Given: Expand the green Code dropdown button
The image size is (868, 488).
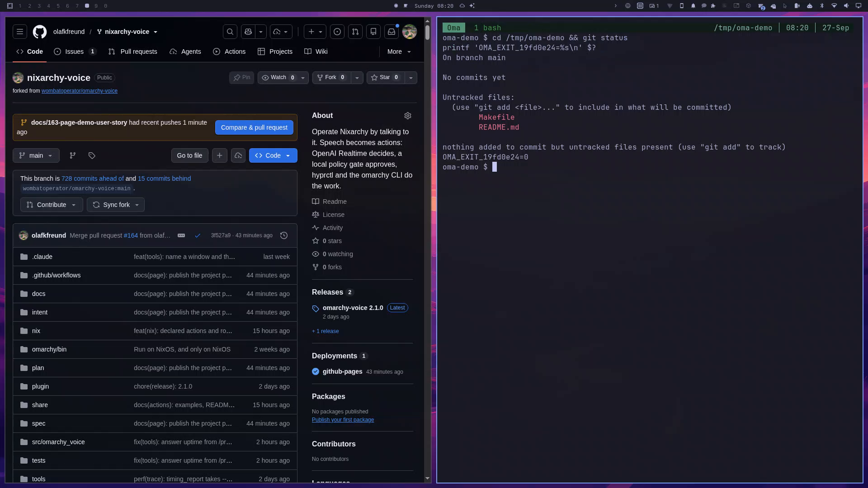Looking at the screenshot, I should 273,155.
